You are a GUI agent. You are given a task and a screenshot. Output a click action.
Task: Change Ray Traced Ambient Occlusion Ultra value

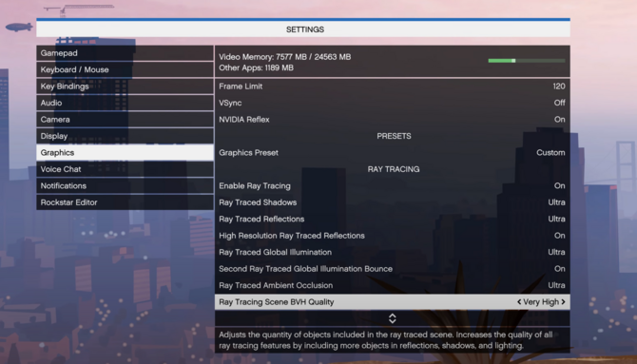556,285
